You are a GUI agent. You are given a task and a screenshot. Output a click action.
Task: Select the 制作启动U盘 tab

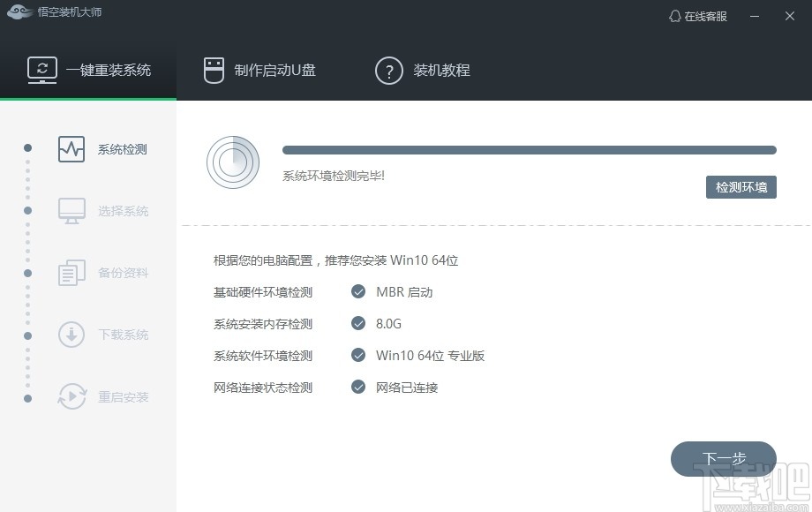tap(259, 71)
